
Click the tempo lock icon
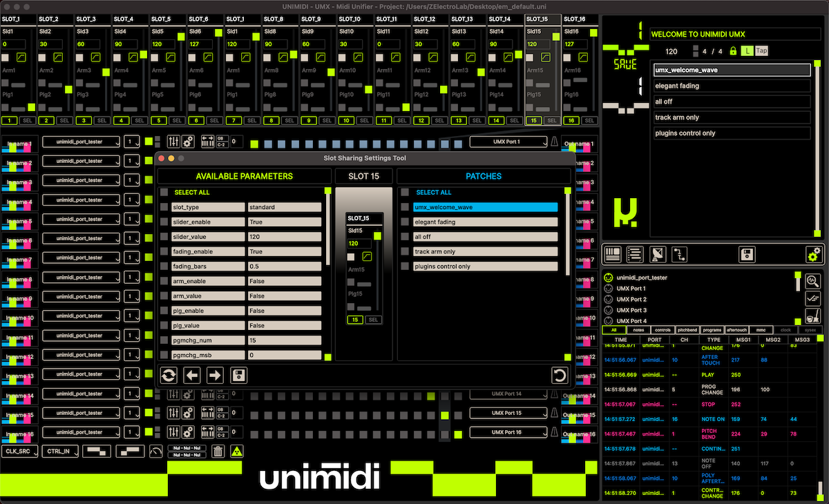pos(733,51)
